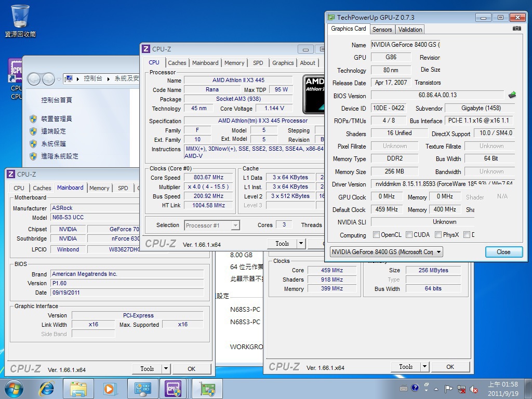The height and width of the screenshot is (399, 532).
Task: Expand the Processor #1 selection dropdown
Action: click(211, 225)
